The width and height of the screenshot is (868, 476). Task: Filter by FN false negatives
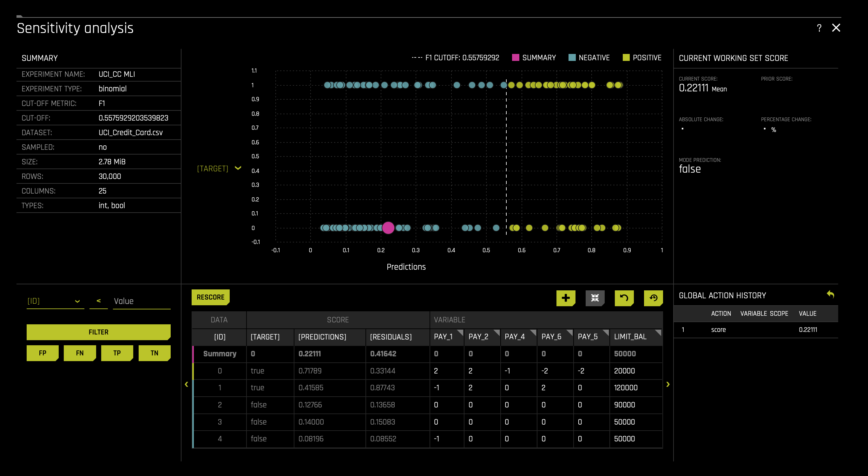(x=80, y=353)
